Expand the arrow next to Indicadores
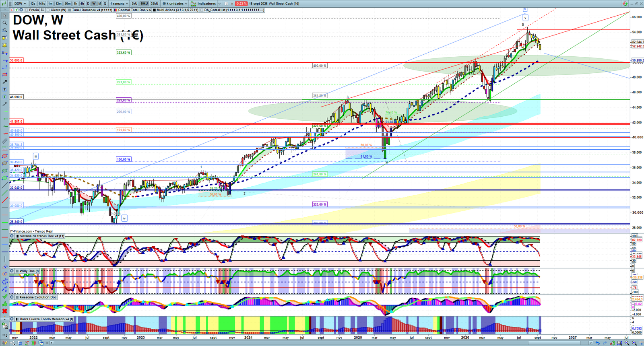This screenshot has width=644, height=346. (x=219, y=4)
